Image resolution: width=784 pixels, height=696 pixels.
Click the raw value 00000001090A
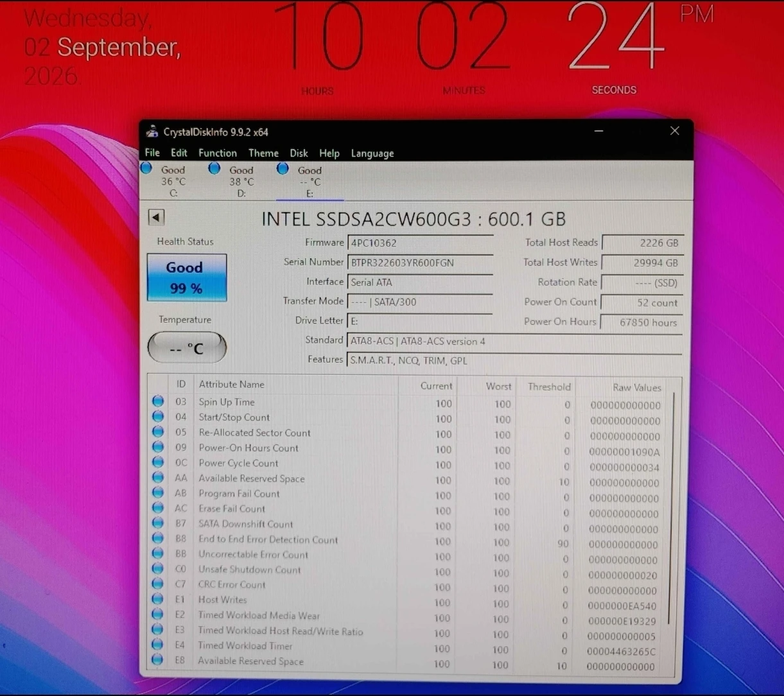pos(624,452)
